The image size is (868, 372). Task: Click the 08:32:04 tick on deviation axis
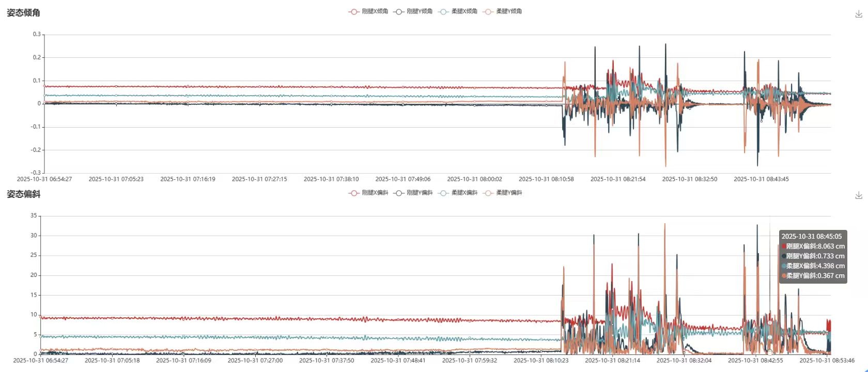684,361
